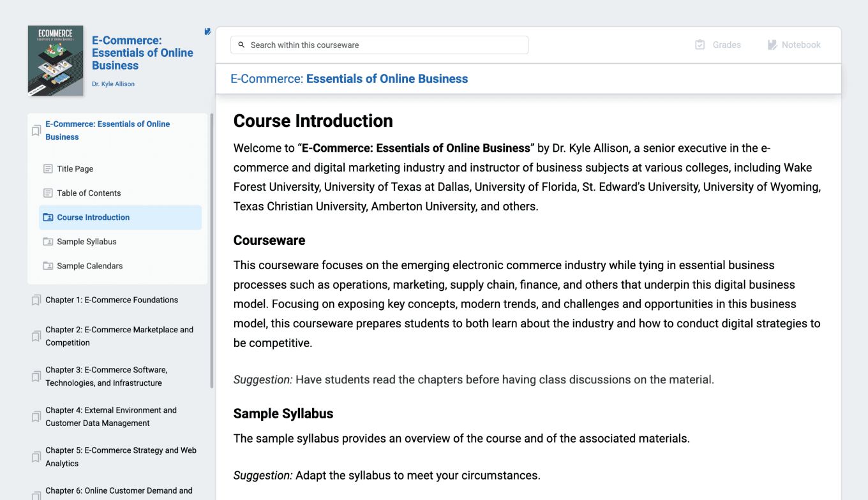Click the Title Page document icon
The height and width of the screenshot is (500, 868).
[x=48, y=169]
